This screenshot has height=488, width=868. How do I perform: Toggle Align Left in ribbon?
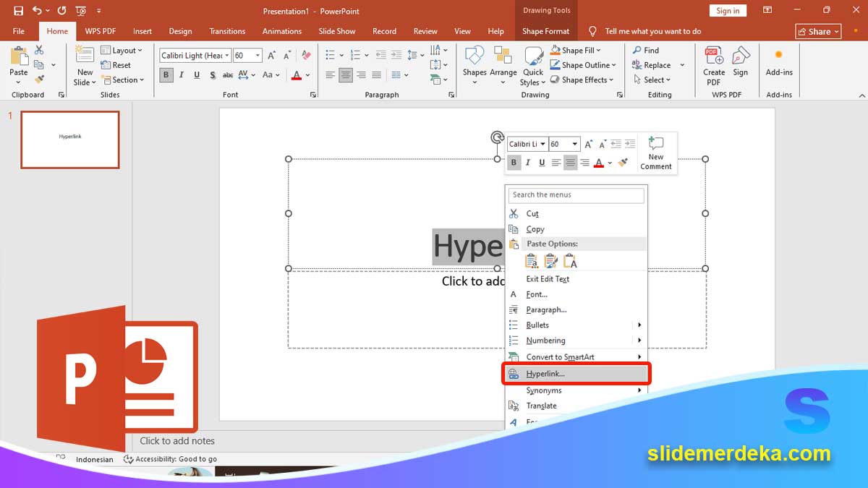pyautogui.click(x=330, y=75)
